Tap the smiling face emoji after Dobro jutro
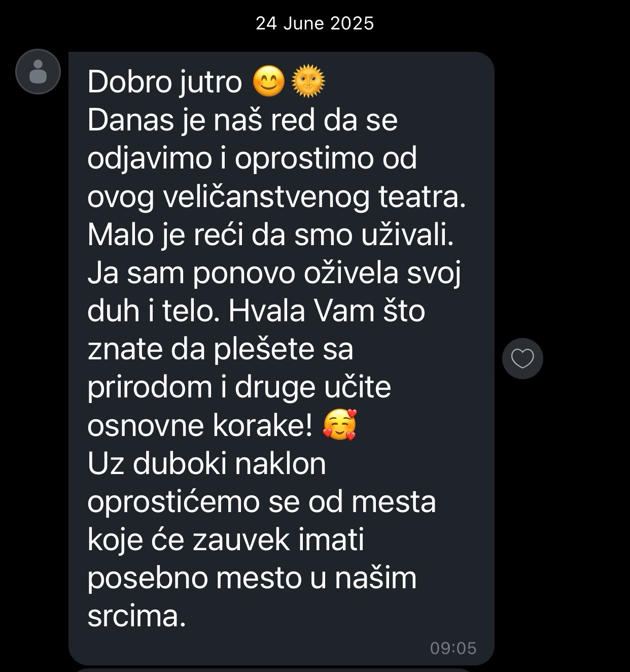 pyautogui.click(x=269, y=82)
